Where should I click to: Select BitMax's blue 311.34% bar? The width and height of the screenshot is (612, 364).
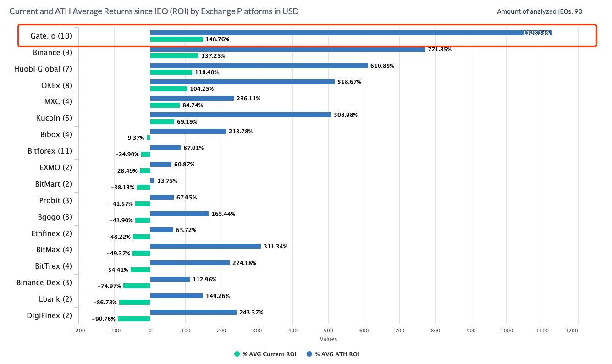pyautogui.click(x=205, y=246)
